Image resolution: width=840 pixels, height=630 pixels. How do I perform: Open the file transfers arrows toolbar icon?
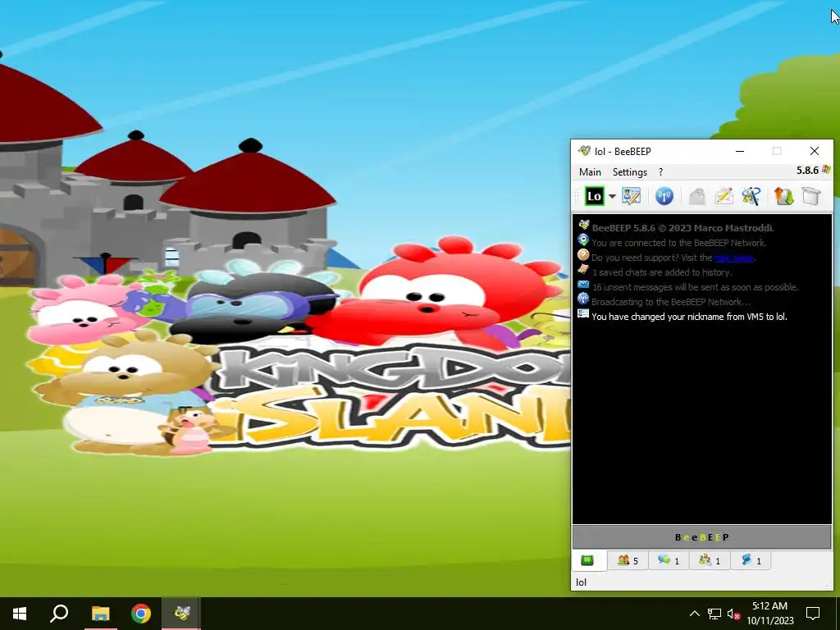tap(783, 196)
